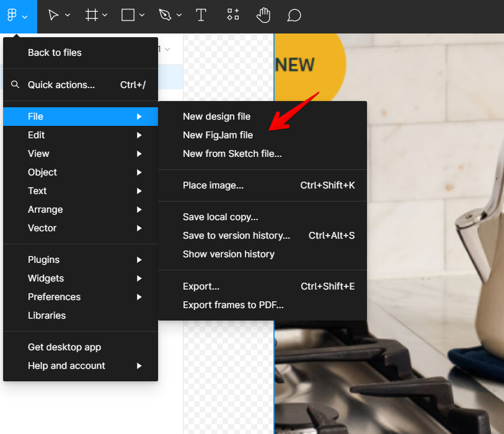Screen dimensions: 504x434
Task: Open Frame tool dropdown arrow
Action: pyautogui.click(x=105, y=15)
